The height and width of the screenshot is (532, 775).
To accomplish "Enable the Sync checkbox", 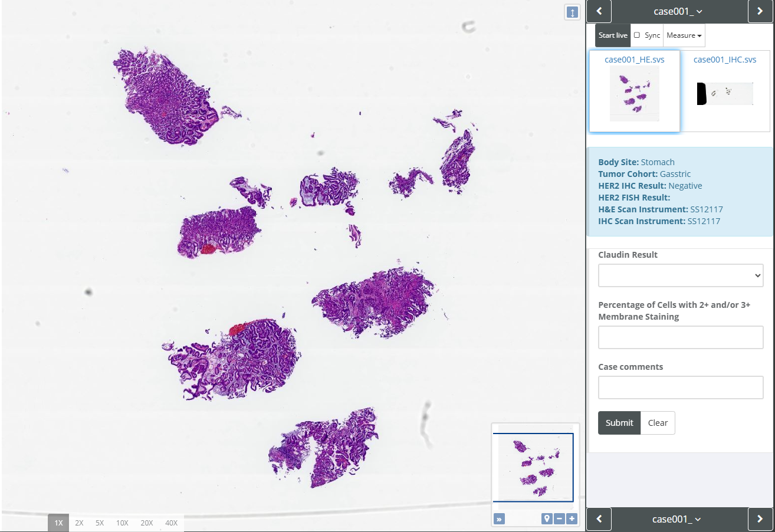I will 637,35.
